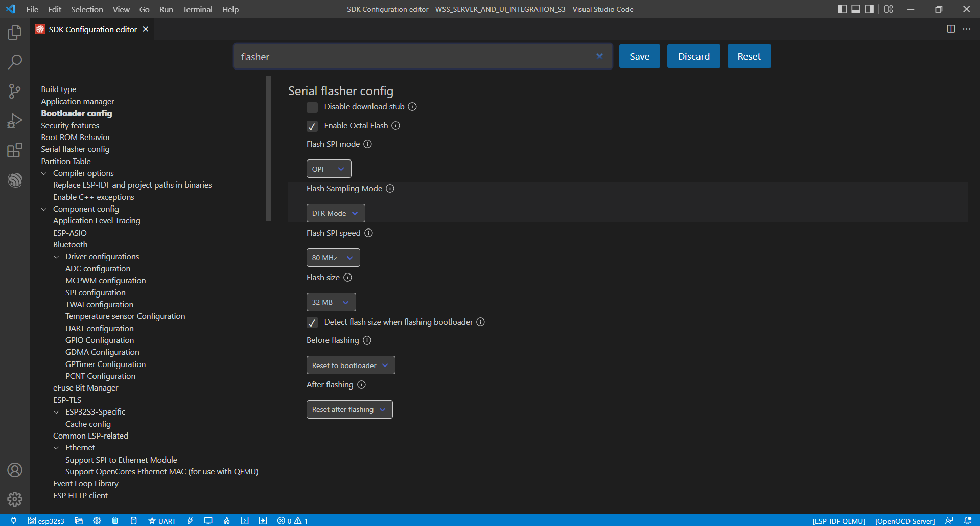Toggle the bottom panel visibility
Viewport: 980px width, 526px height.
[x=856, y=9]
